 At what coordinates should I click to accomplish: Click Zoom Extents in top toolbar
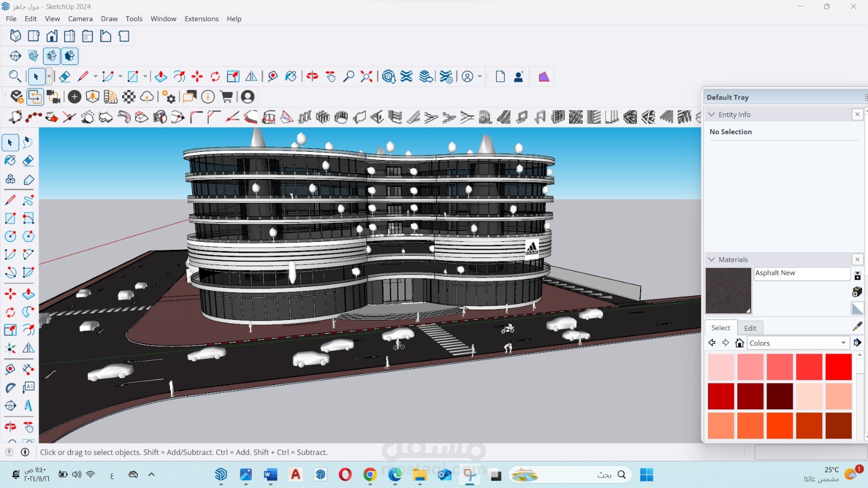click(367, 76)
